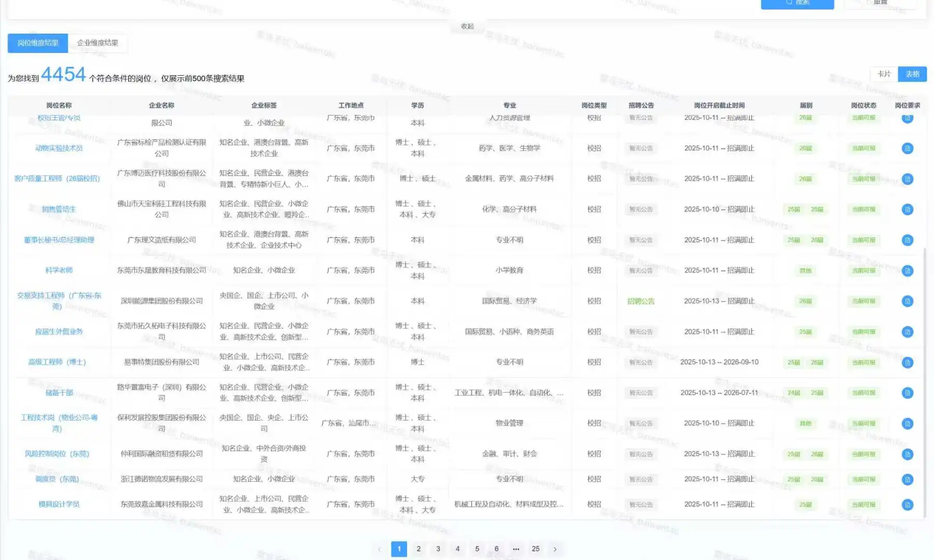Open requirements icon for 高级工程师(博士) row
The image size is (934, 560).
pyautogui.click(x=907, y=362)
